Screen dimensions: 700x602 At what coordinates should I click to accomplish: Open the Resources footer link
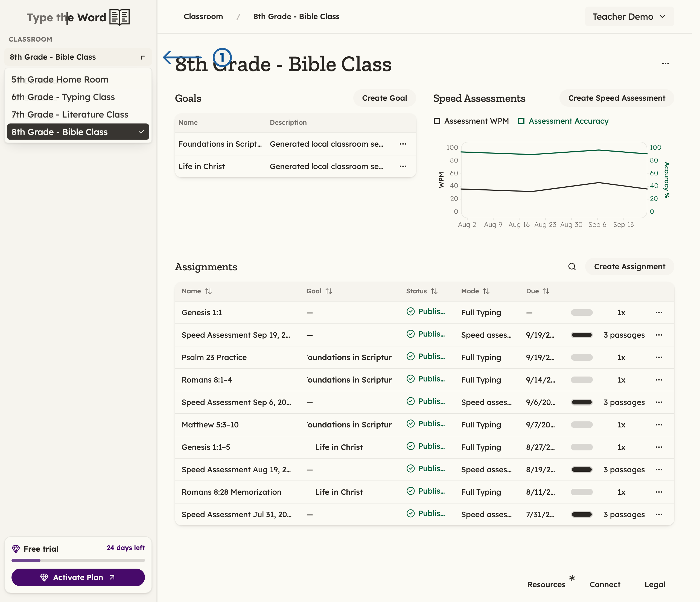pyautogui.click(x=546, y=584)
